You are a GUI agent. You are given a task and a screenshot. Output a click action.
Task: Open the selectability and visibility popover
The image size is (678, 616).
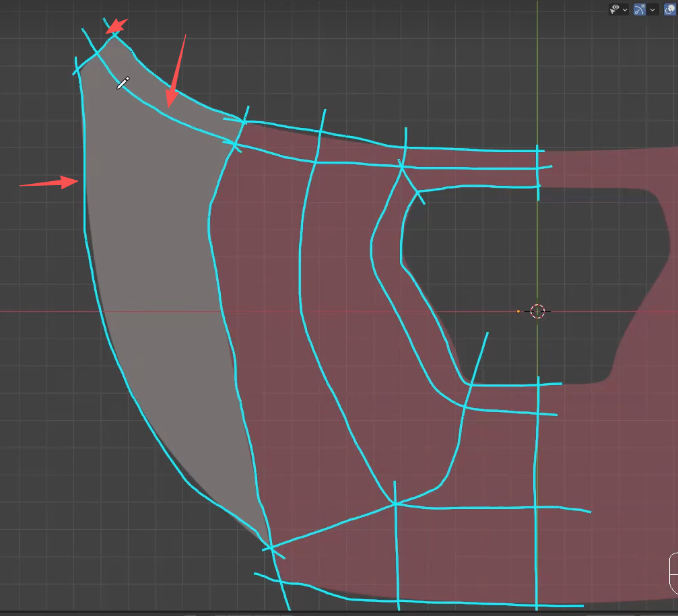pyautogui.click(x=618, y=9)
